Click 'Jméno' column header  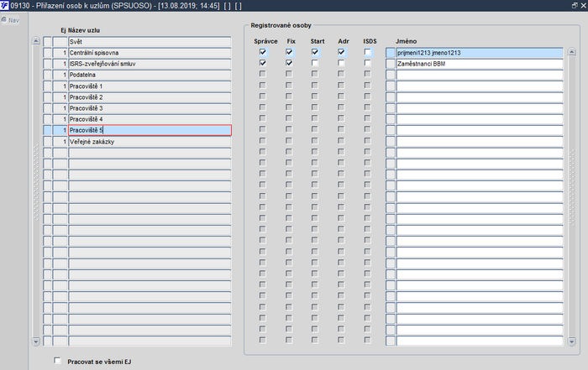pyautogui.click(x=406, y=41)
